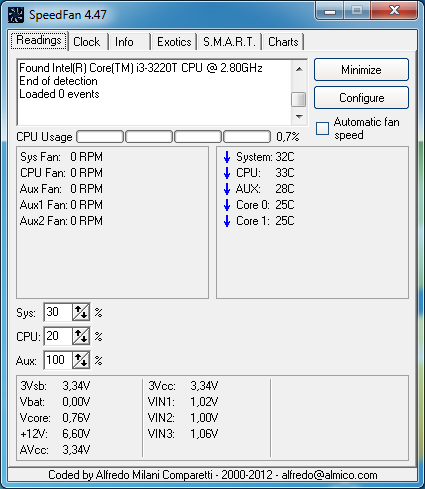Maximize the SpeedFan window
This screenshot has height=489, width=425.
pyautogui.click(x=357, y=11)
